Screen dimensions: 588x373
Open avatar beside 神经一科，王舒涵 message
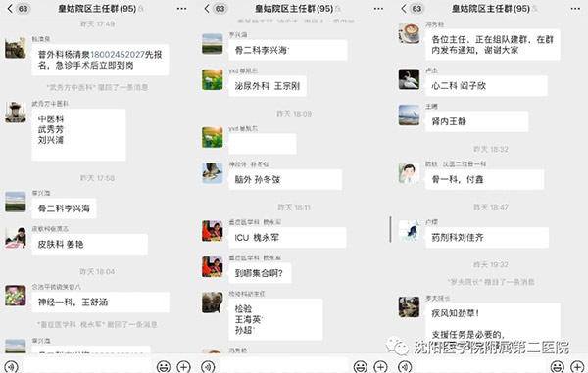[x=16, y=296]
